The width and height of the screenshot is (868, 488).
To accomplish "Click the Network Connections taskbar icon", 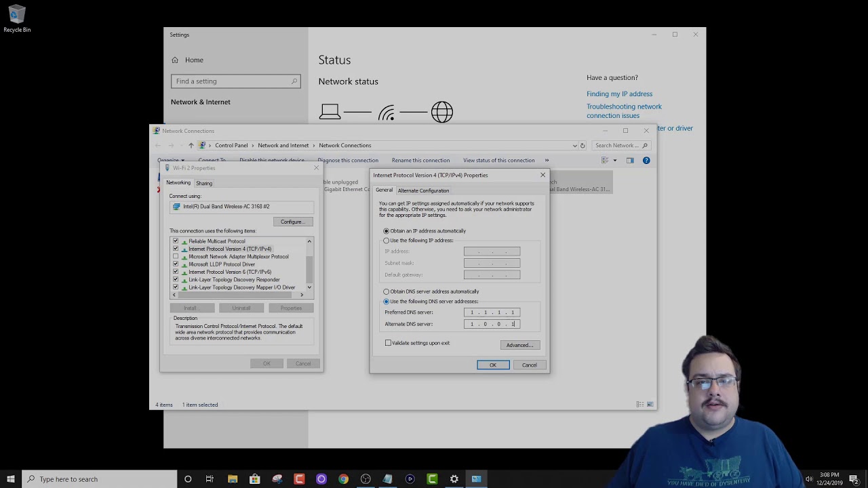I will [x=476, y=479].
